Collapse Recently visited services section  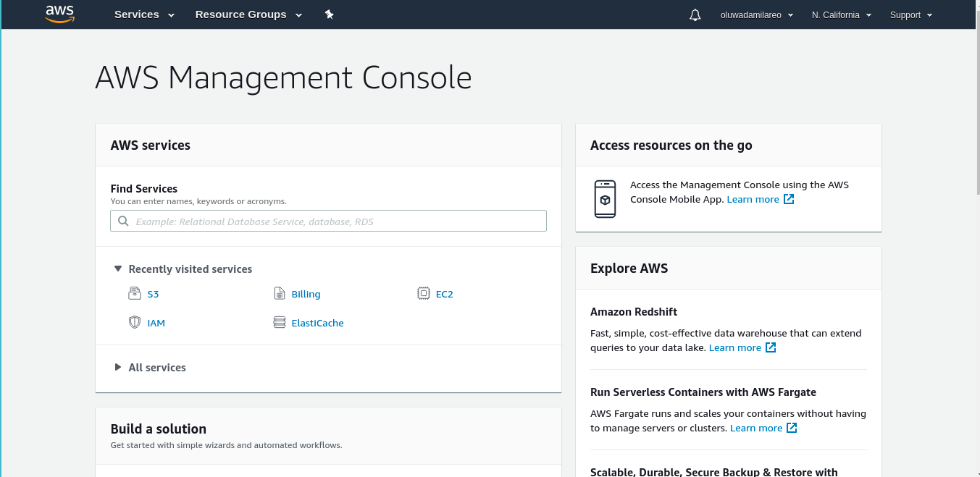(183, 269)
